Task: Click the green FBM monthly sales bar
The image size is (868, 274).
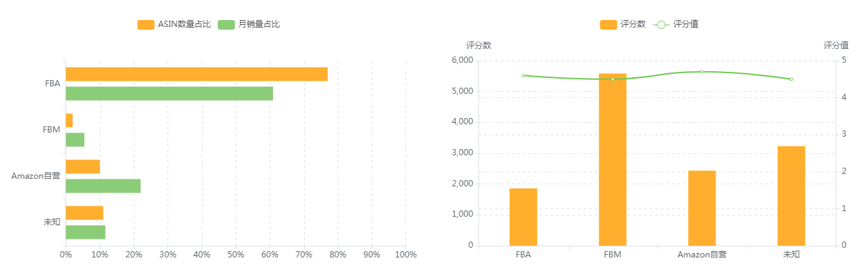Action: pos(74,139)
